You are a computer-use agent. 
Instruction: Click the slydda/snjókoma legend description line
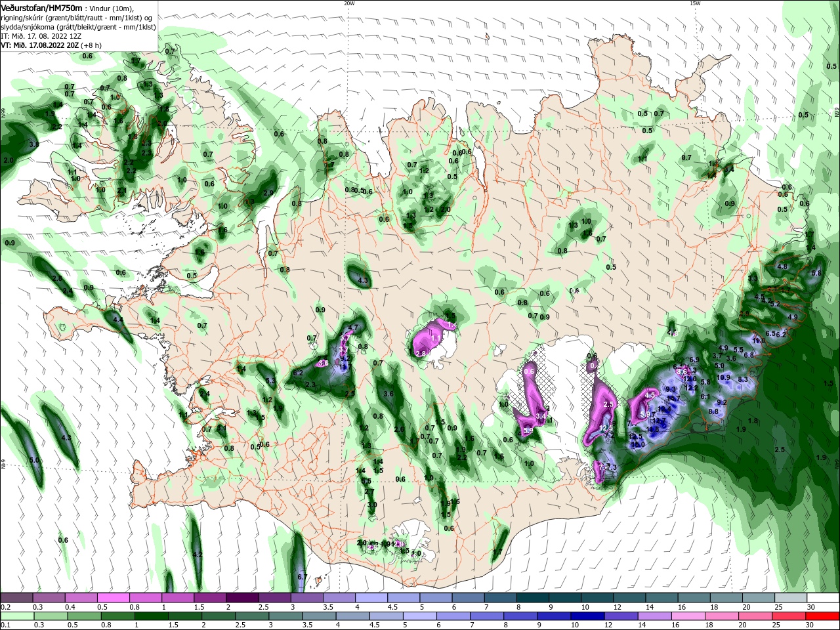tap(78, 26)
